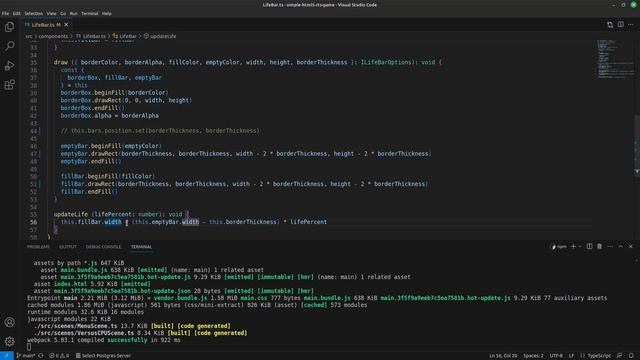The image size is (640, 360).
Task: Click lifePercent parameter on line 55
Action: click(x=114, y=214)
